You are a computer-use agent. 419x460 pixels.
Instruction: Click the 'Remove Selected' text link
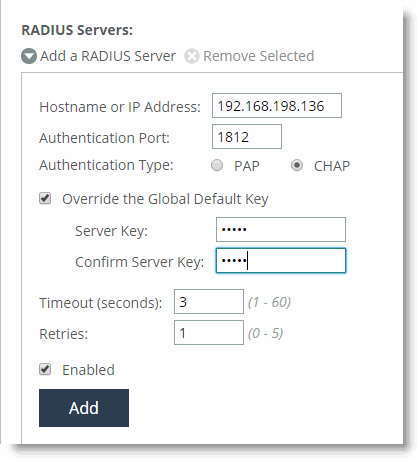259,56
